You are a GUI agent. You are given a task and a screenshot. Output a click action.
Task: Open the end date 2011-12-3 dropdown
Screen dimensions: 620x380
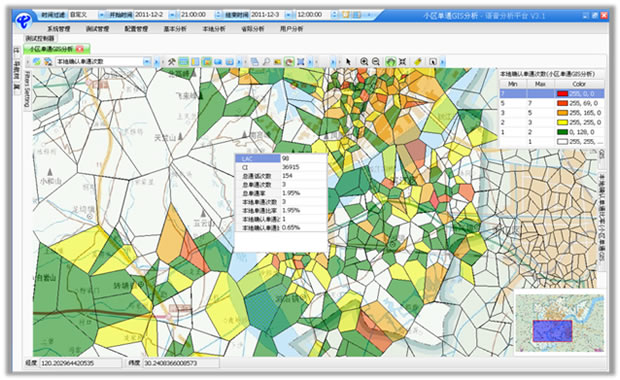(289, 15)
